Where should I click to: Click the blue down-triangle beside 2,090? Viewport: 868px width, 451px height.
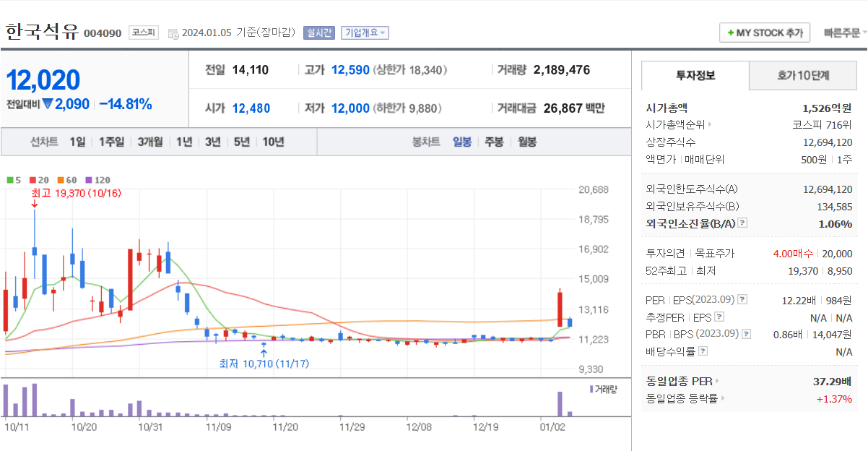48,104
